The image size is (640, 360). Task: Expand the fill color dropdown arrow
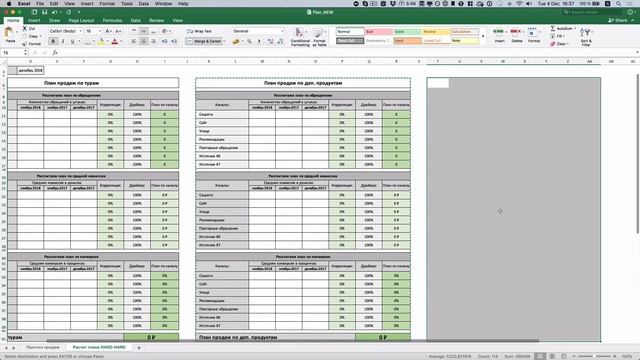coord(107,41)
